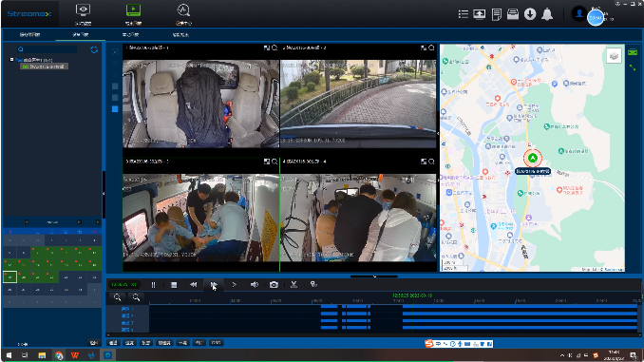The height and width of the screenshot is (362, 644).
Task: Toggle the speaker volume icon
Action: 255,285
